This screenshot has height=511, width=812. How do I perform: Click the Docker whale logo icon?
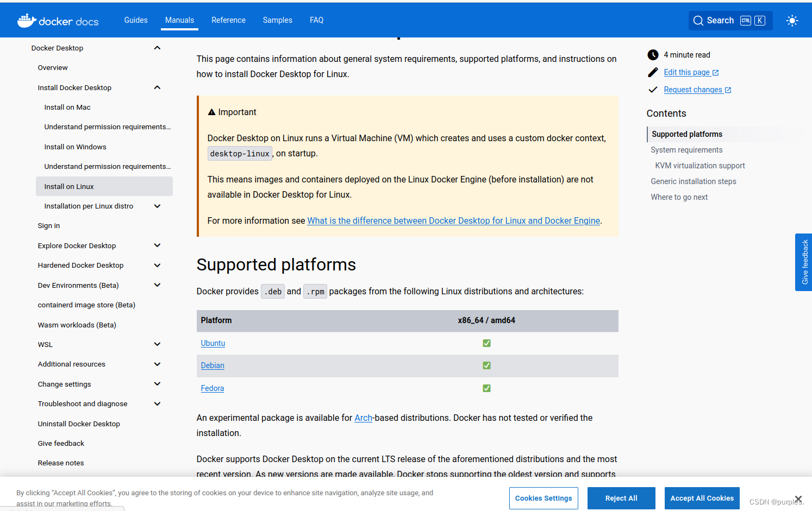pos(27,21)
